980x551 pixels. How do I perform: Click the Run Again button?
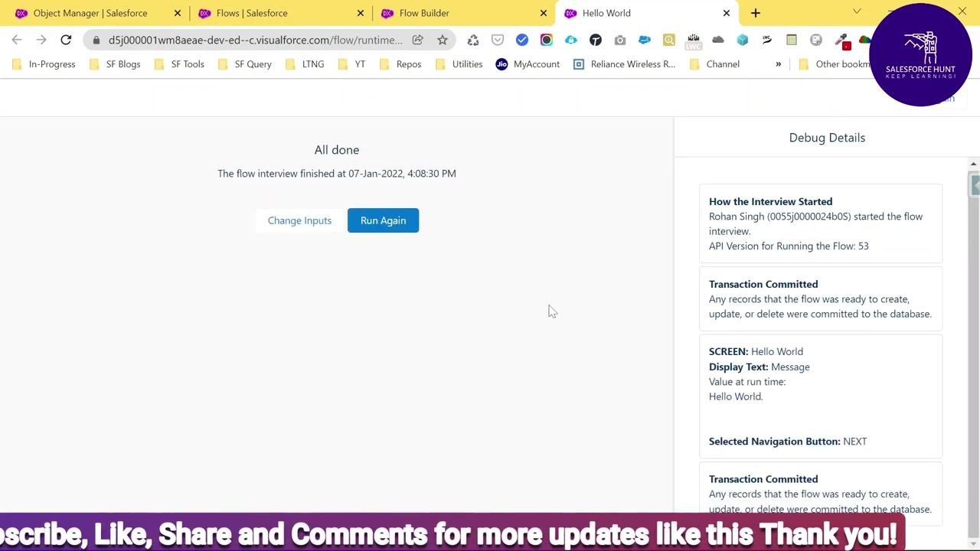coord(383,220)
